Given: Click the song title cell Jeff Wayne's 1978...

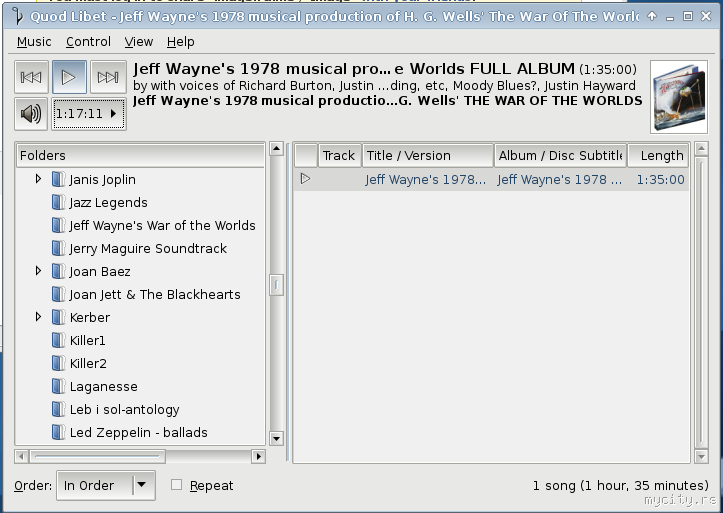Looking at the screenshot, I should point(426,179).
